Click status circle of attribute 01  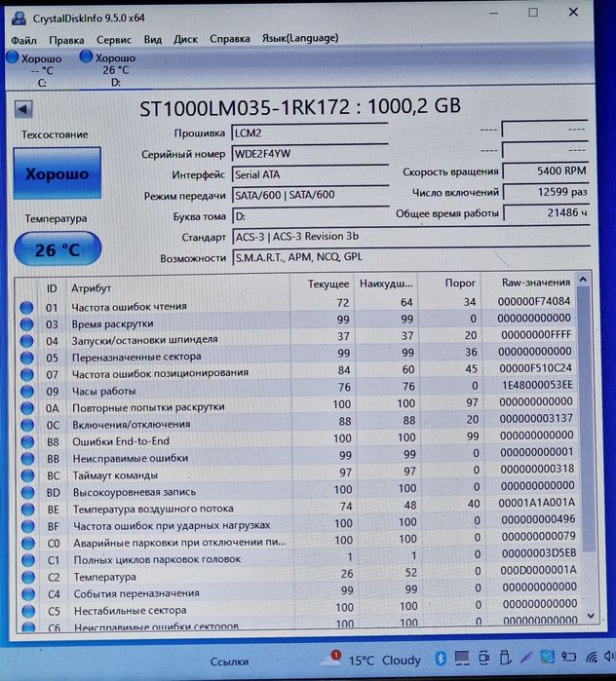click(26, 308)
